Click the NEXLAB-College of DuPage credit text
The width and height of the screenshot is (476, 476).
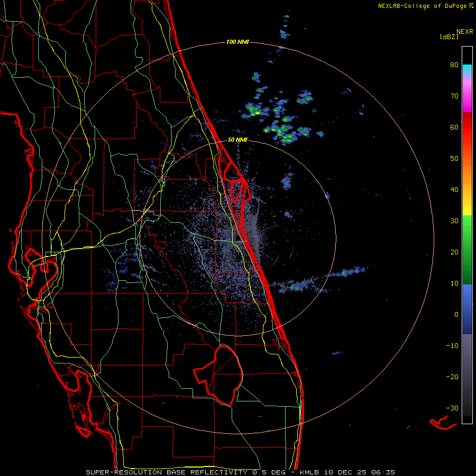[426, 6]
